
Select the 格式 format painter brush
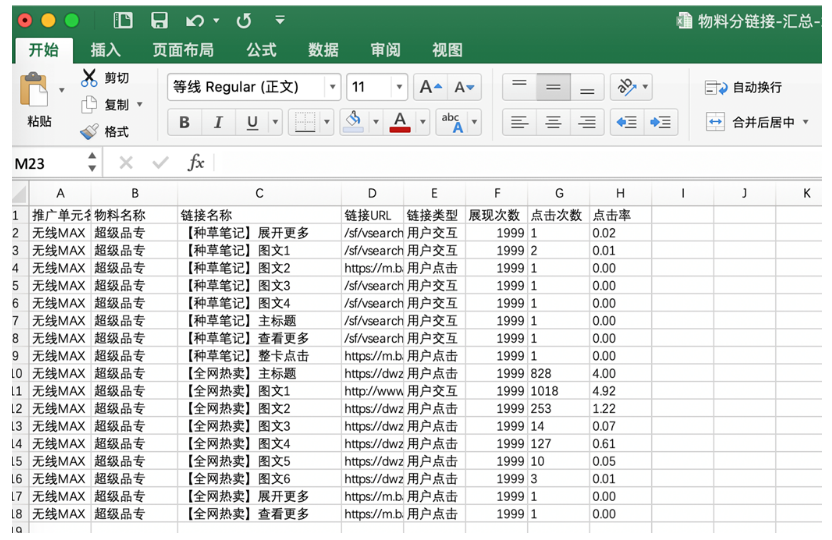pyautogui.click(x=105, y=132)
